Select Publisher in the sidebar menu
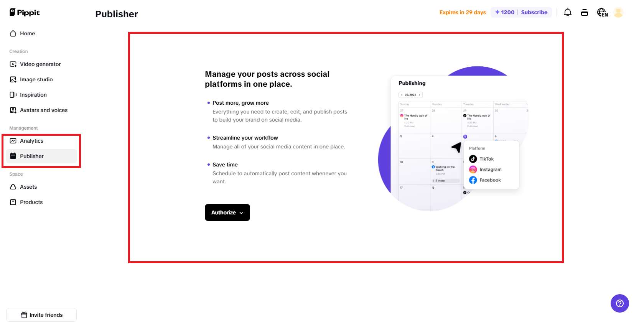The height and width of the screenshot is (326, 644). pyautogui.click(x=32, y=156)
